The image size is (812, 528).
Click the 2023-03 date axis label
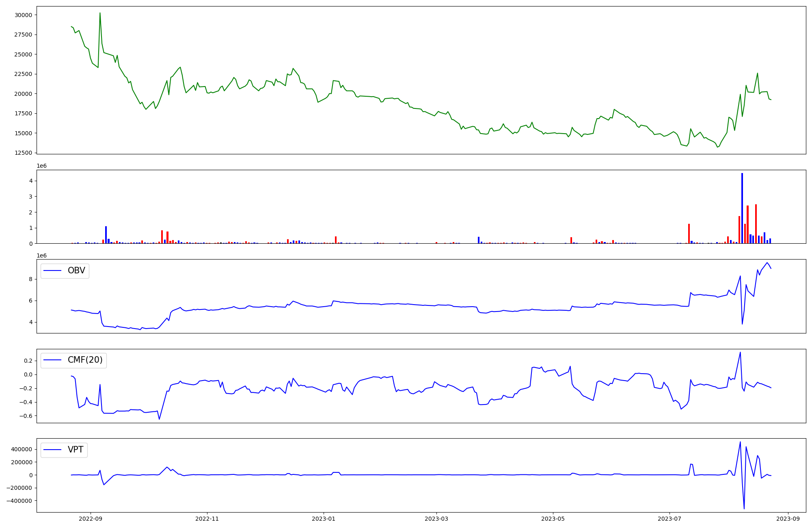pyautogui.click(x=436, y=519)
